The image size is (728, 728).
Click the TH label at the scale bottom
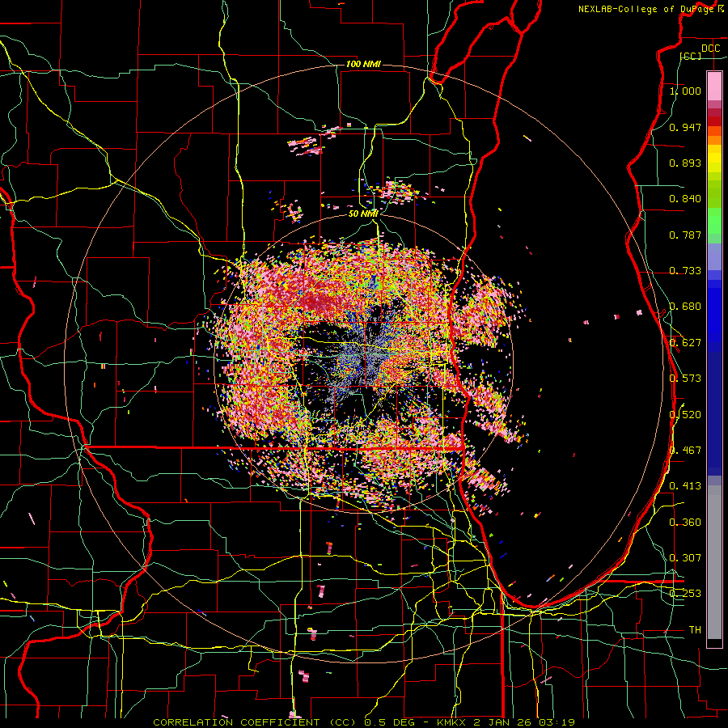[x=695, y=630]
